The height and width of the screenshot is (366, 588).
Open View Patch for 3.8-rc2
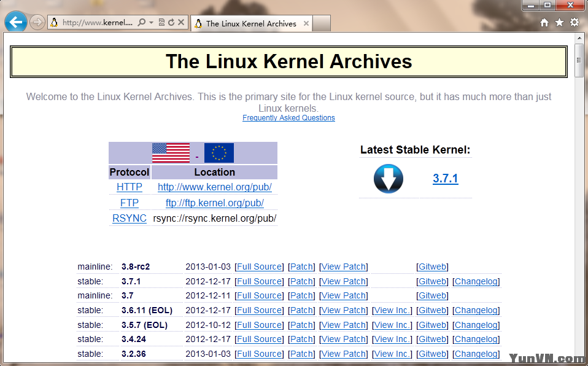(x=344, y=267)
